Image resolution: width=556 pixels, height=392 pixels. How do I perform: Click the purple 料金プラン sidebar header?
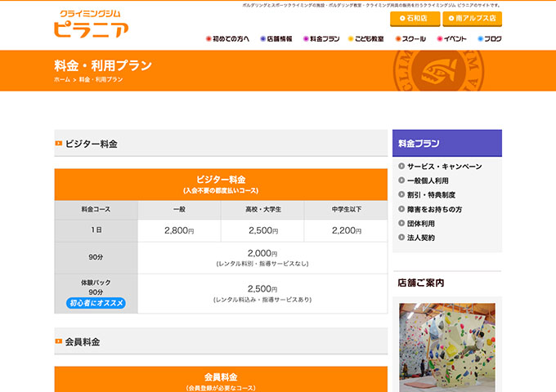click(x=447, y=143)
